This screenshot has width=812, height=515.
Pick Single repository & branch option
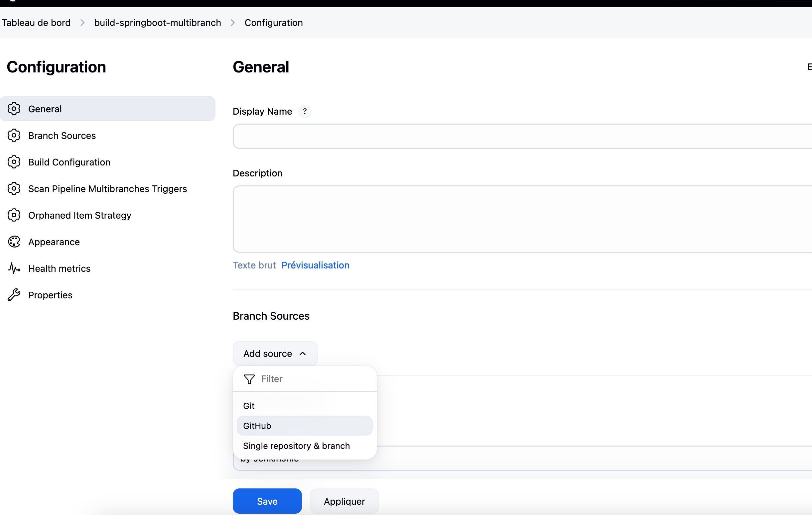pyautogui.click(x=296, y=446)
